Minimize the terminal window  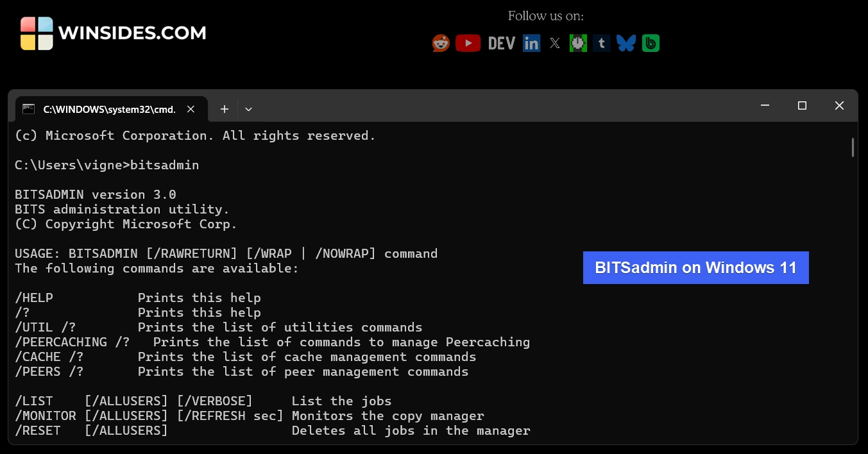tap(765, 106)
